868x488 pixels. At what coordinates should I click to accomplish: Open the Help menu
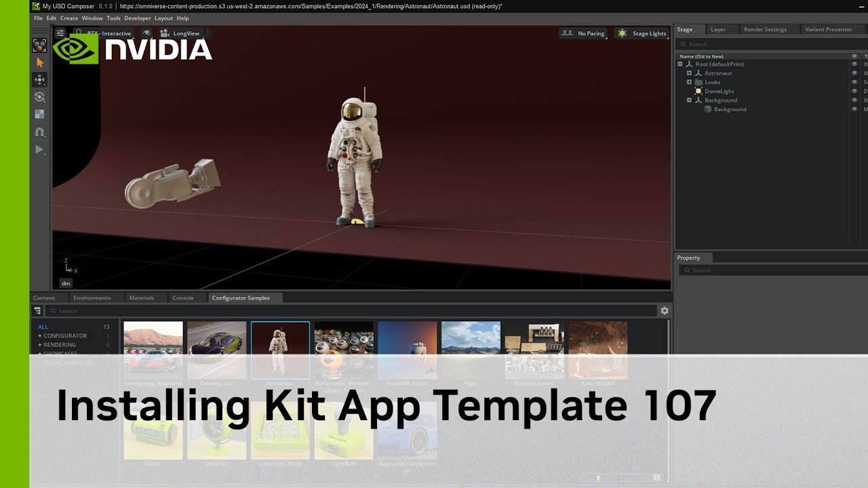click(x=182, y=18)
